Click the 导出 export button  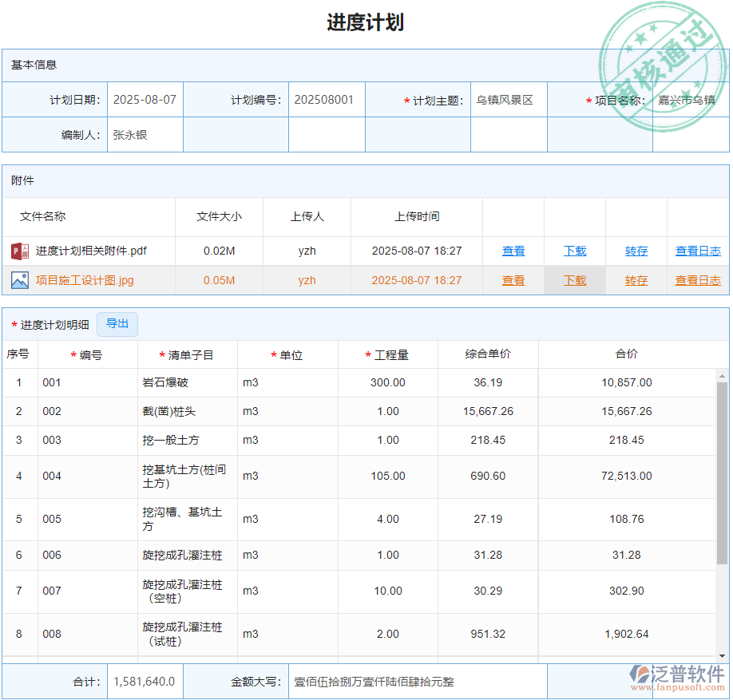tap(117, 324)
